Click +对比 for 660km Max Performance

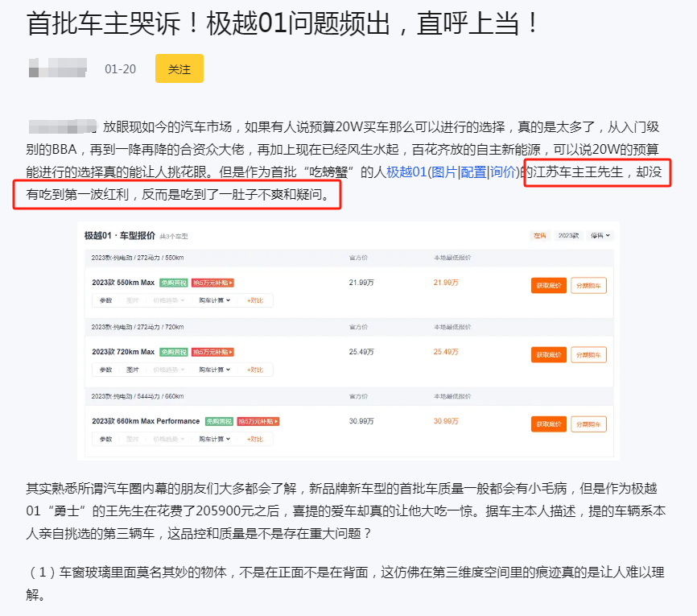tap(255, 440)
